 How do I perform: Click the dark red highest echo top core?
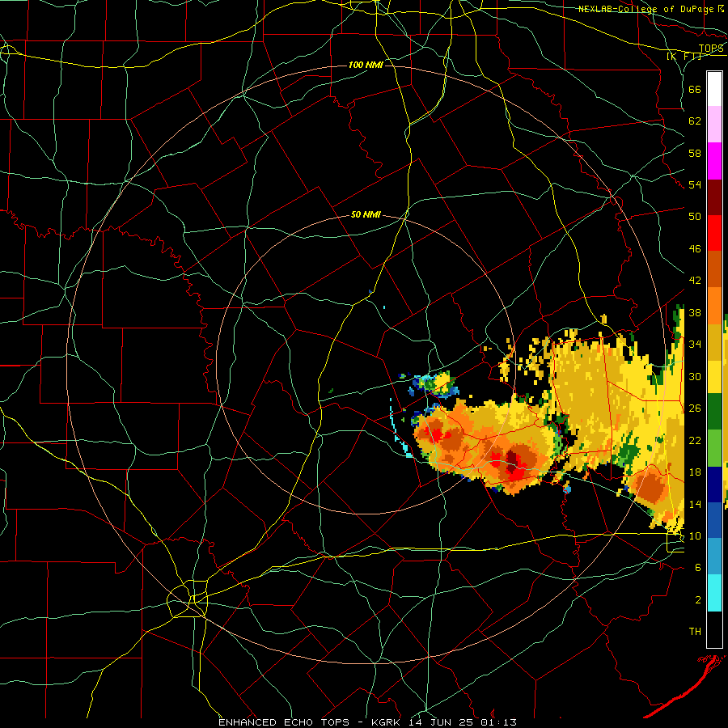[514, 462]
